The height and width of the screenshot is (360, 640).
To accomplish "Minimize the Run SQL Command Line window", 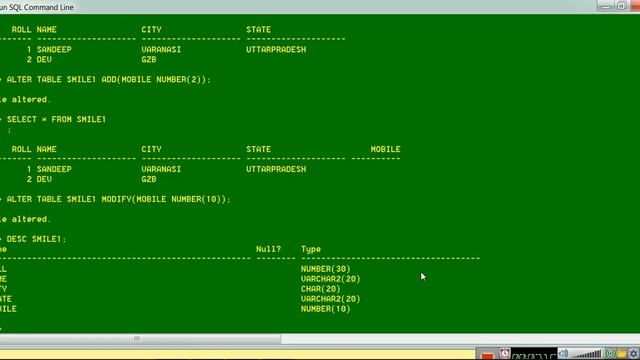I will (606, 6).
